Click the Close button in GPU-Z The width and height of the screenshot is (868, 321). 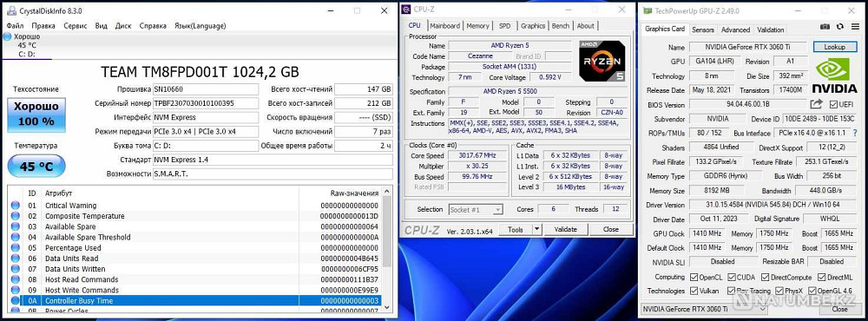(x=839, y=310)
